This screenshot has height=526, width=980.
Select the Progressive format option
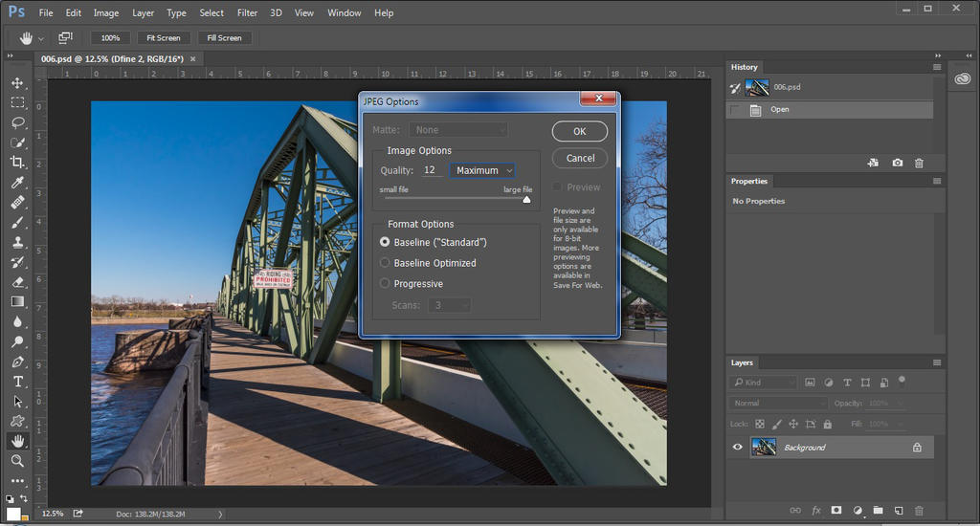click(385, 283)
